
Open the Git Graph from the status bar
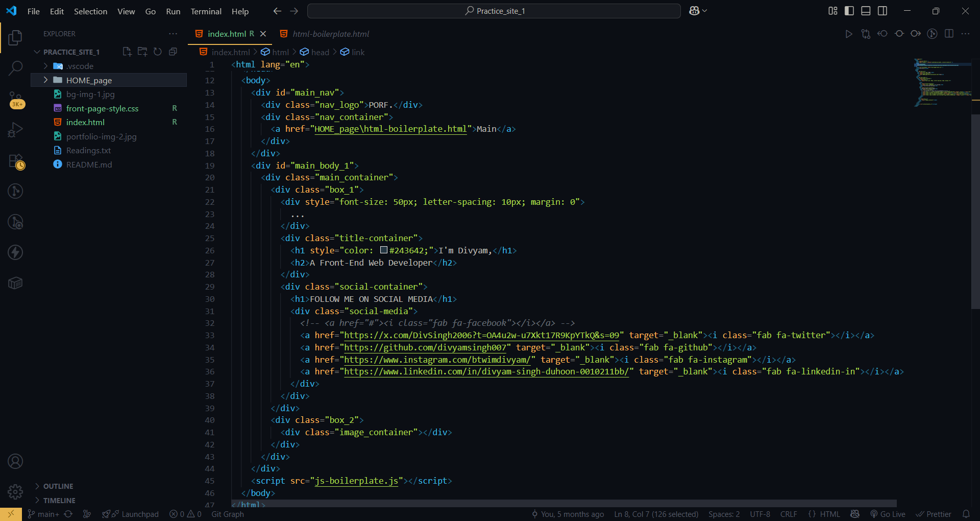coord(227,514)
